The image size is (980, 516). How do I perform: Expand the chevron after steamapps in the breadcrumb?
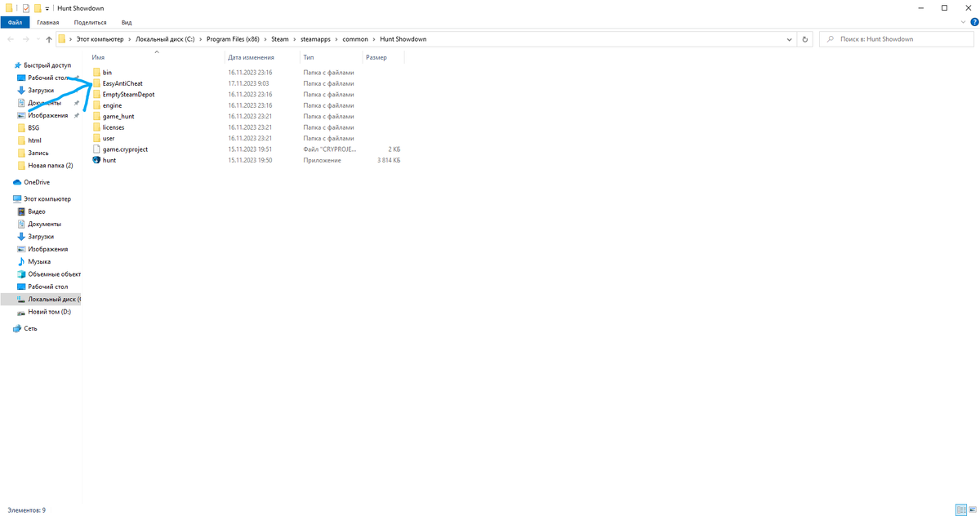337,39
